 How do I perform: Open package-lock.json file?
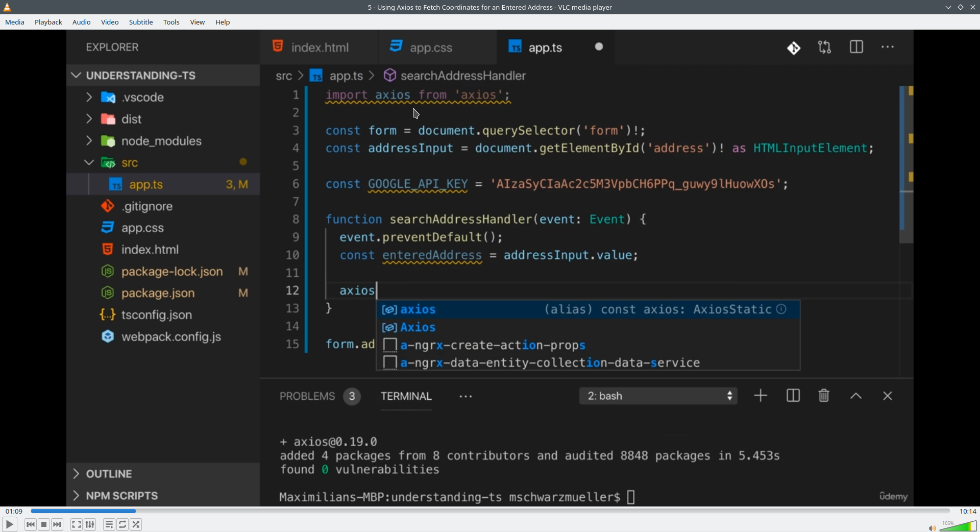point(163,272)
